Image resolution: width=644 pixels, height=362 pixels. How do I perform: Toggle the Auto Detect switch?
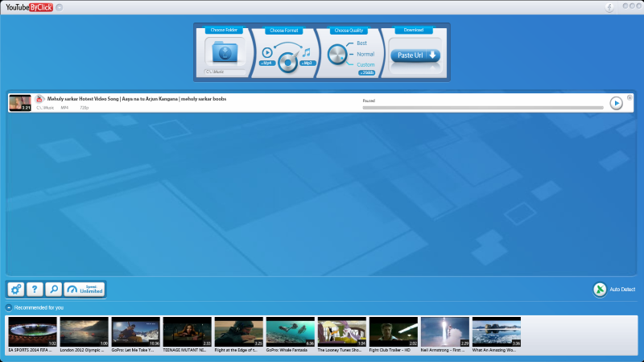point(600,290)
